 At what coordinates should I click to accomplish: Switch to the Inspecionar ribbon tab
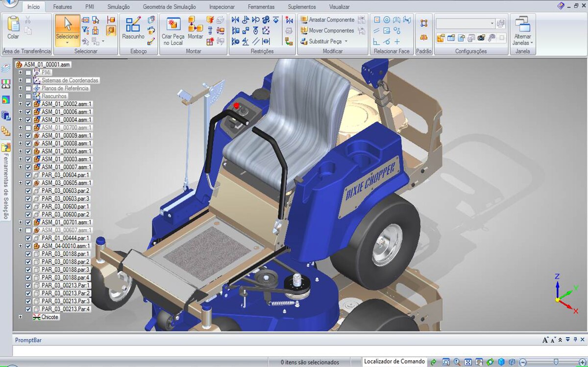221,7
